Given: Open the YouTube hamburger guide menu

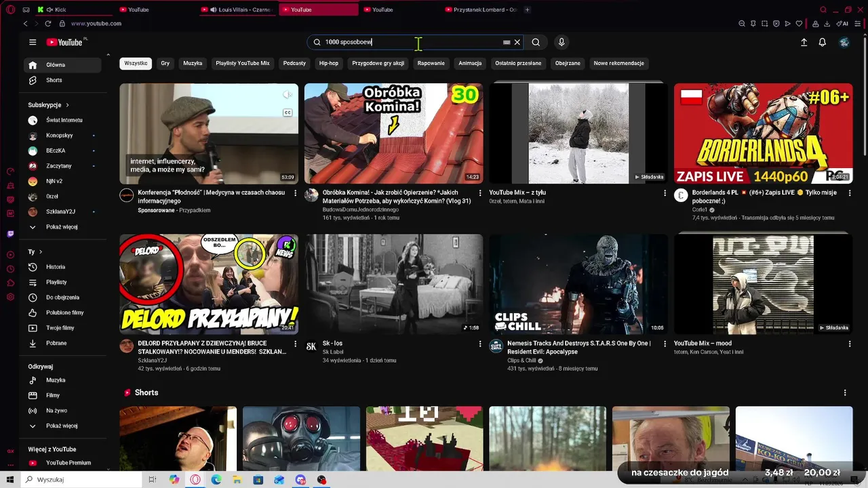Looking at the screenshot, I should click(33, 42).
